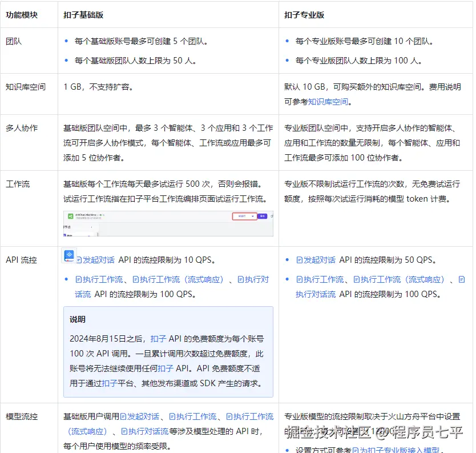Click '每个基础版团队人数上限为 50 人' bullet
The height and width of the screenshot is (453, 476).
[x=135, y=61]
